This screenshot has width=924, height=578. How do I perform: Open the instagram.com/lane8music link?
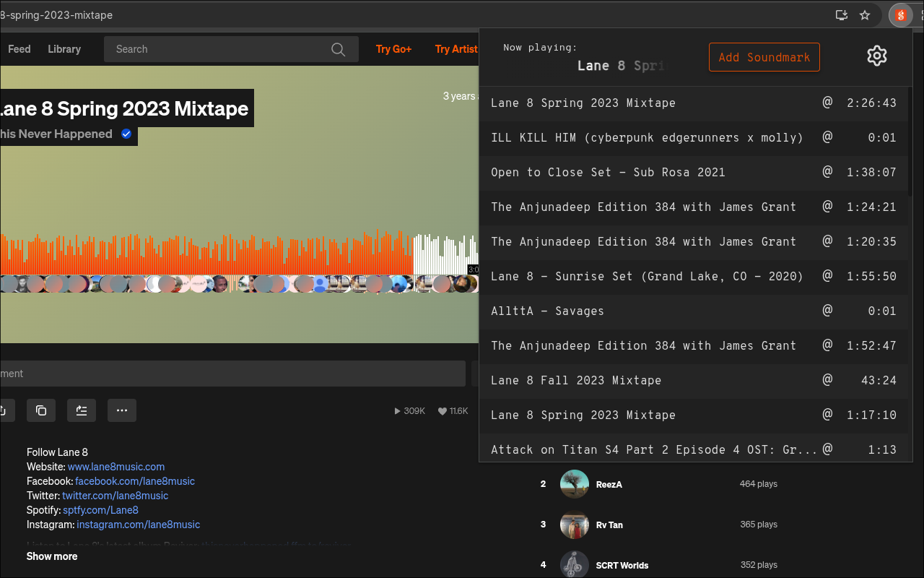(x=139, y=525)
